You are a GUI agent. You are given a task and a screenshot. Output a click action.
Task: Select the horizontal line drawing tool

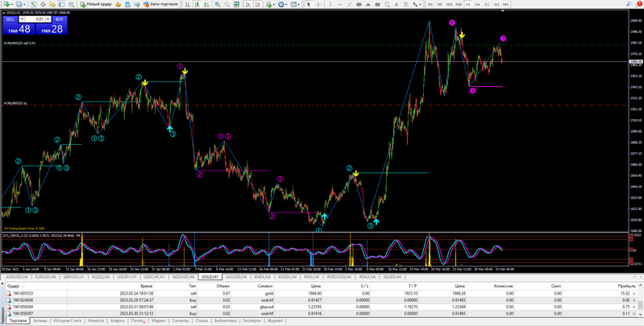pyautogui.click(x=340, y=5)
